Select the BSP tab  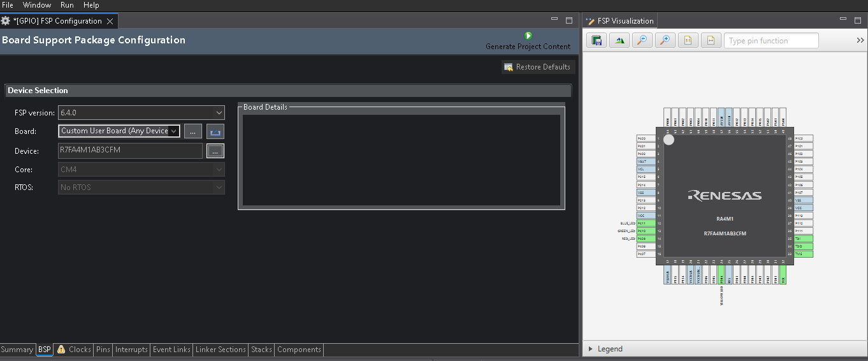(45, 350)
